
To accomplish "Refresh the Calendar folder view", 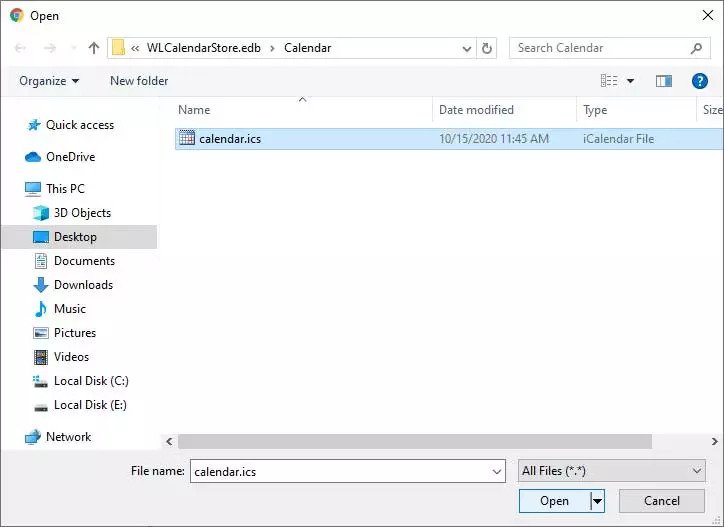I will (x=487, y=48).
